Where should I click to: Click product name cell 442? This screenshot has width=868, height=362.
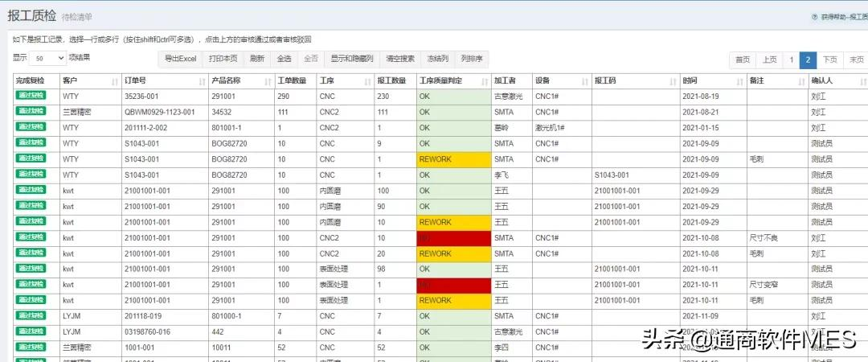coord(217,332)
